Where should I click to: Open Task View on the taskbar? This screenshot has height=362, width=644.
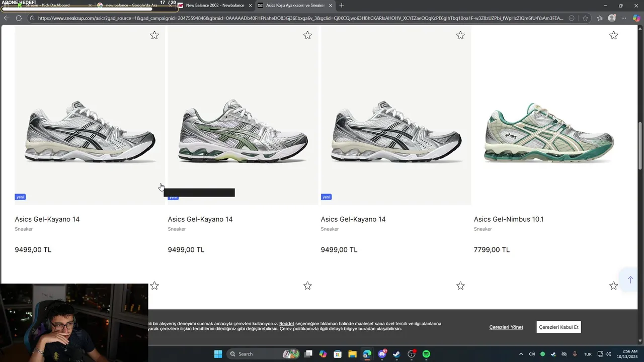click(308, 354)
